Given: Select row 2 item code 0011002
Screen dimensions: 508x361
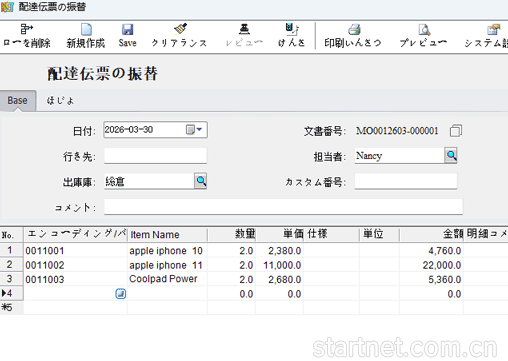Looking at the screenshot, I should [45, 265].
